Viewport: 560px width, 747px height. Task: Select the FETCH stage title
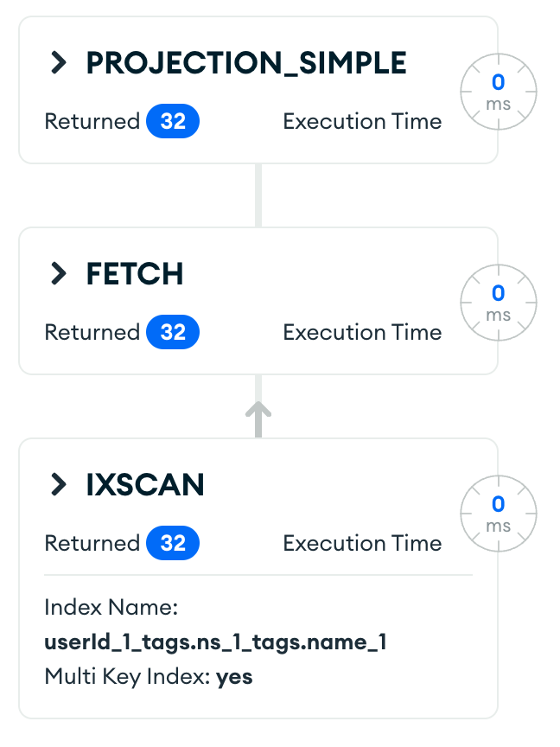(x=135, y=273)
